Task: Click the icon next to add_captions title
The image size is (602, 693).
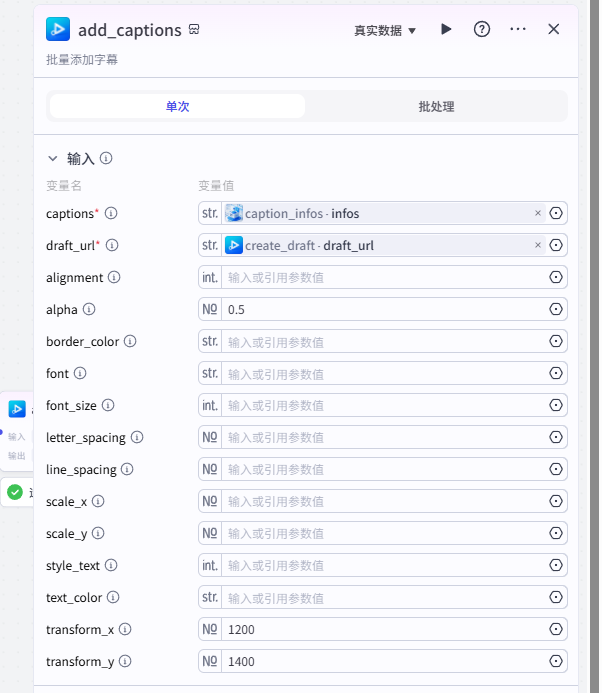Action: pyautogui.click(x=194, y=30)
